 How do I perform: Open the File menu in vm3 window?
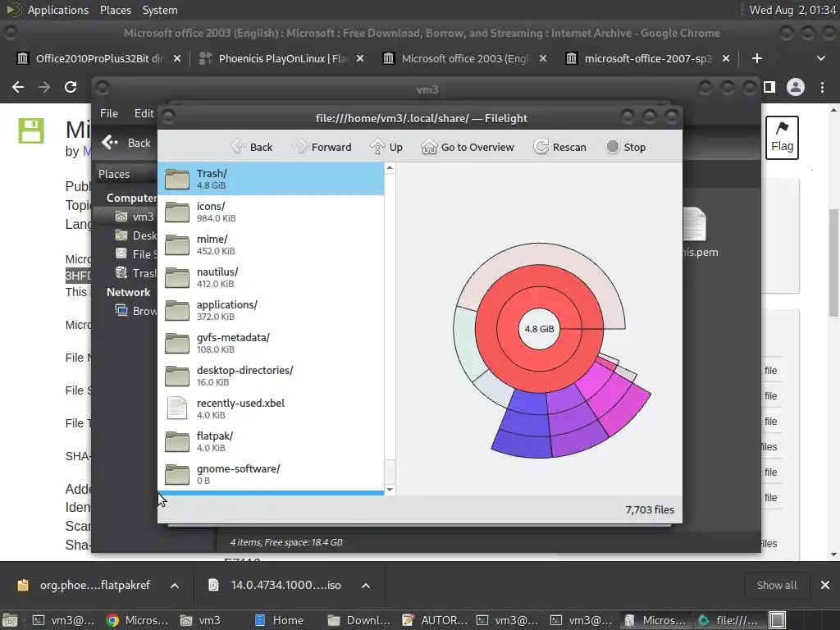click(109, 113)
